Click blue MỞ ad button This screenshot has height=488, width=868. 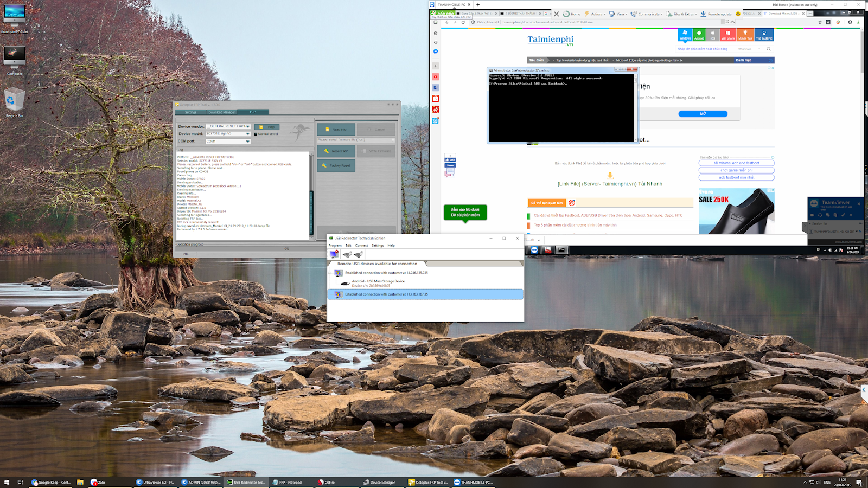[703, 114]
